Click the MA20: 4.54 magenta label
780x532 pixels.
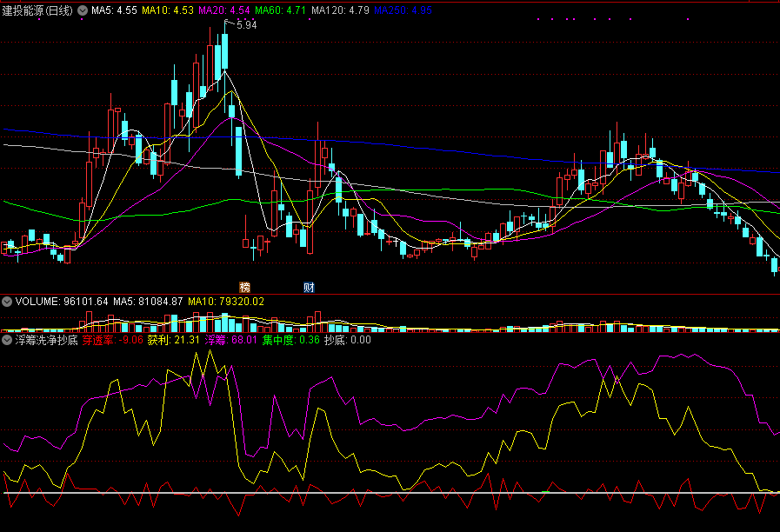pos(223,10)
